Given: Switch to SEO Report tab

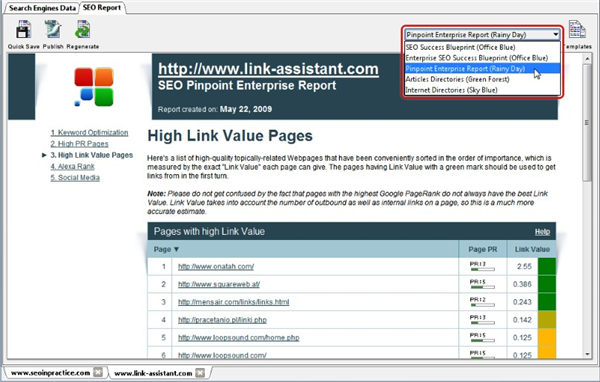Looking at the screenshot, I should click(102, 8).
